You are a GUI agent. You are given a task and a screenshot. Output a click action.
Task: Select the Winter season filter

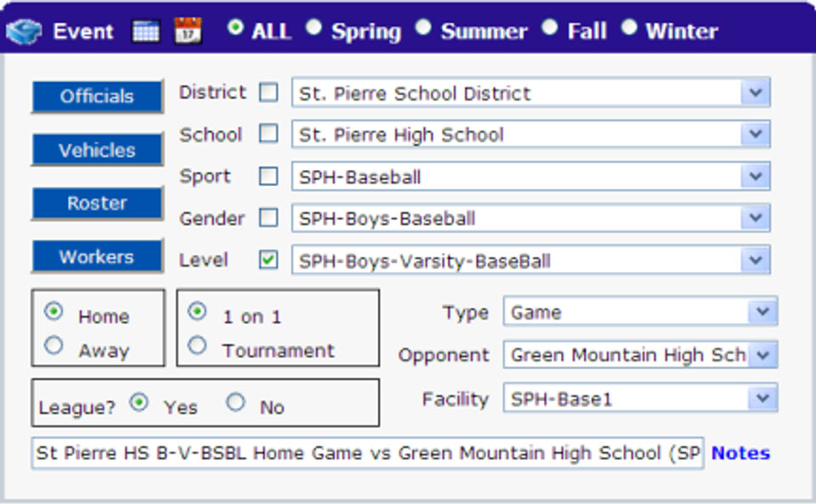coord(629,28)
